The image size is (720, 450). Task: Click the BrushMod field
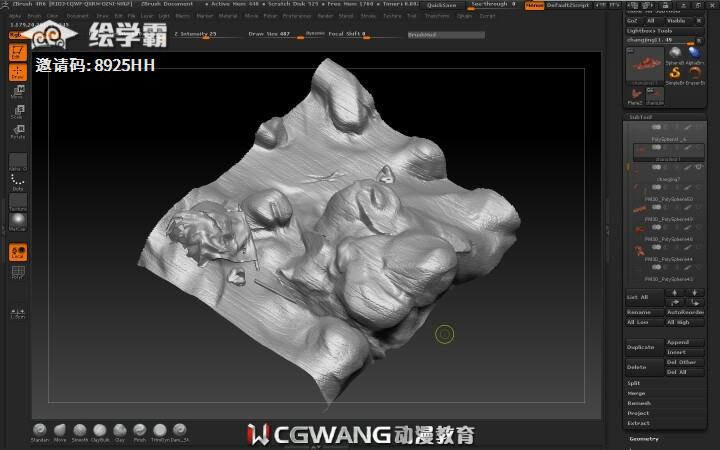446,35
